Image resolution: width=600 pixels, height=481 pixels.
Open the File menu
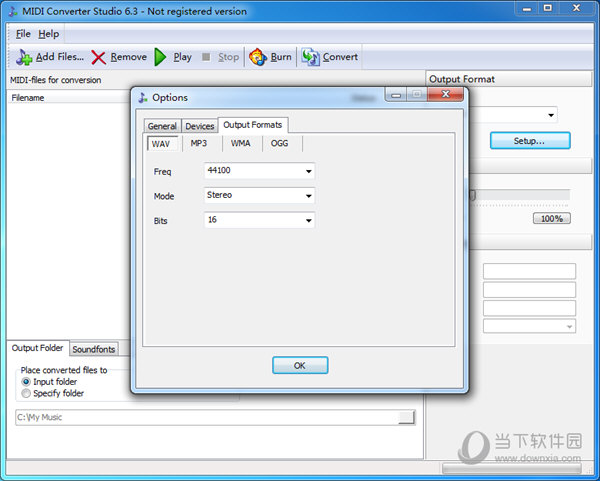(x=23, y=34)
